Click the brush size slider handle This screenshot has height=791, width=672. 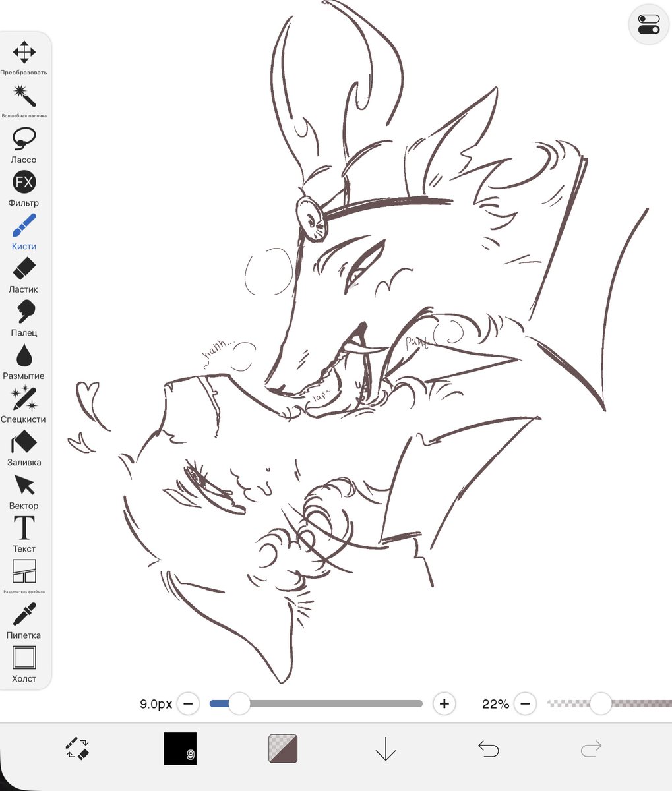click(x=239, y=703)
